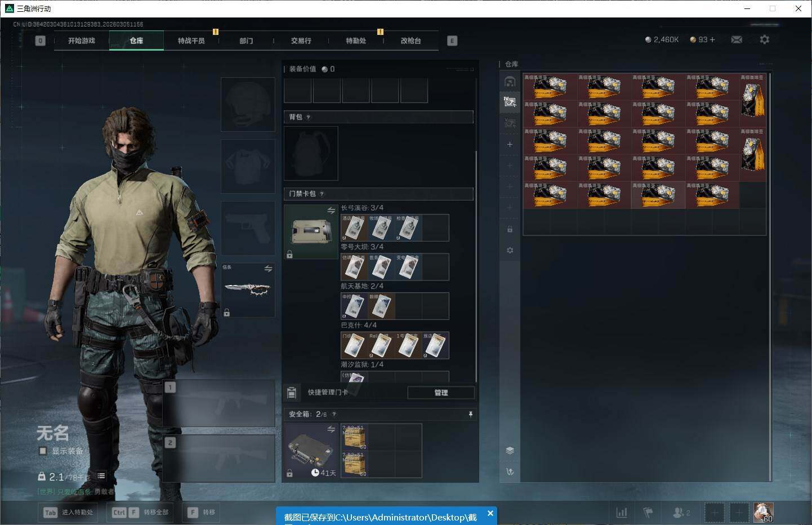The image size is (812, 525).
Task: Open the stats chart icon in bottom bar
Action: pyautogui.click(x=622, y=513)
